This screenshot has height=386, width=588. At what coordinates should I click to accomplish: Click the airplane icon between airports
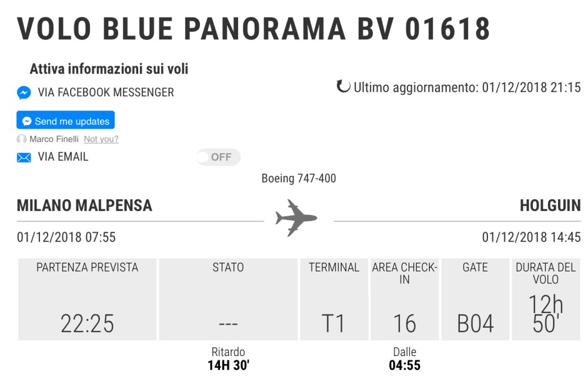pyautogui.click(x=296, y=218)
